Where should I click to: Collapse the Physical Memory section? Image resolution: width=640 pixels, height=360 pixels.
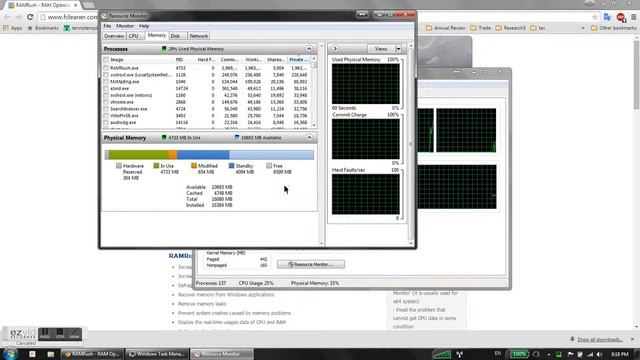click(x=309, y=138)
